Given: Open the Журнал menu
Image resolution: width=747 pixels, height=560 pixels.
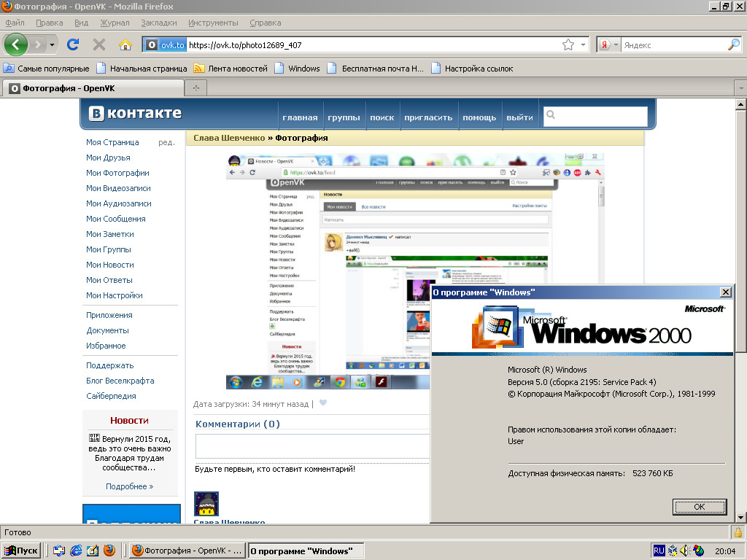Looking at the screenshot, I should pyautogui.click(x=115, y=23).
